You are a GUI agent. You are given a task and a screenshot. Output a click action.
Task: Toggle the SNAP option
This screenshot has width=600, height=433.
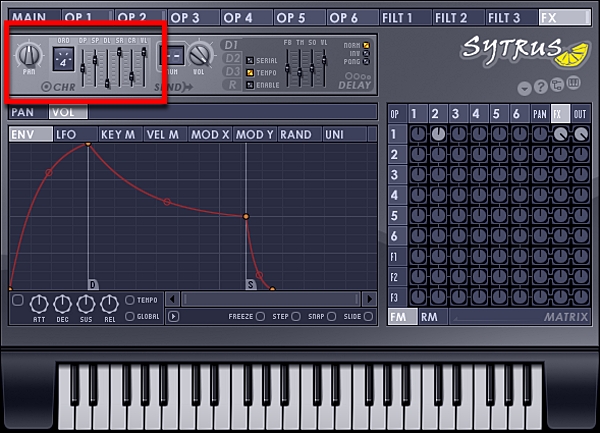pyautogui.click(x=332, y=317)
